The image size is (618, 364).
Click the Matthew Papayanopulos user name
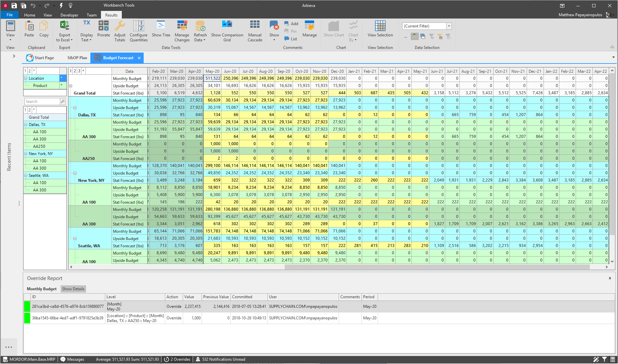click(580, 15)
